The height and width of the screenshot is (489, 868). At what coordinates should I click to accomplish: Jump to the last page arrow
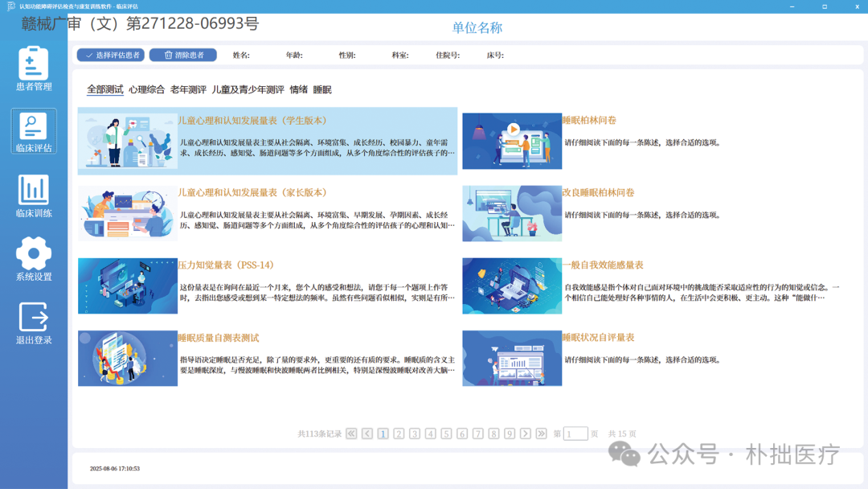pos(542,434)
